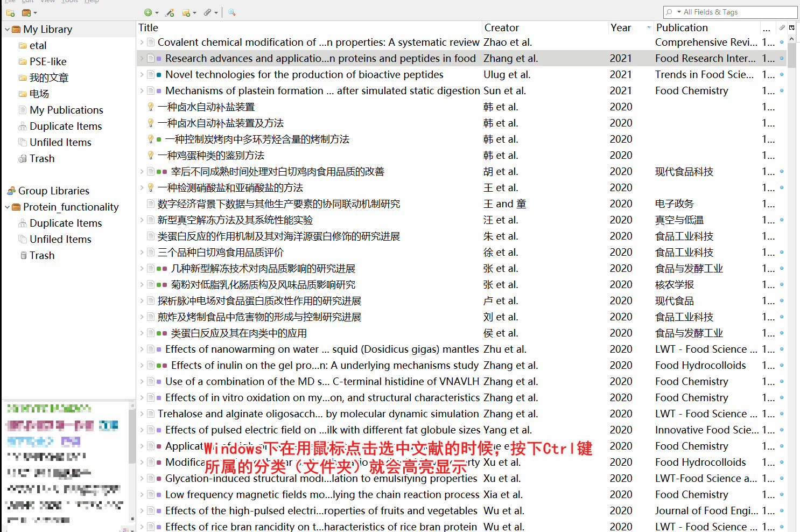Click the attachment dot of Comprehensive Reviews row
This screenshot has height=532, width=800.
(782, 42)
